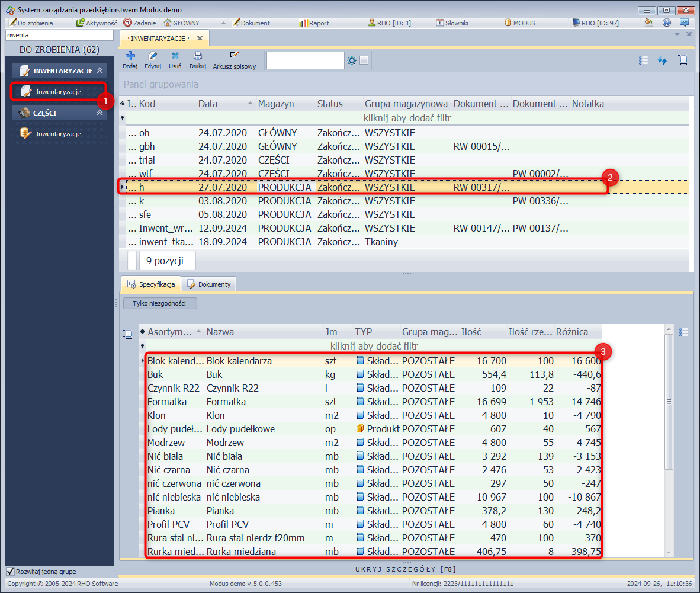Click the 'Tylko niezgodności' button
This screenshot has height=593, width=700.
tap(160, 303)
